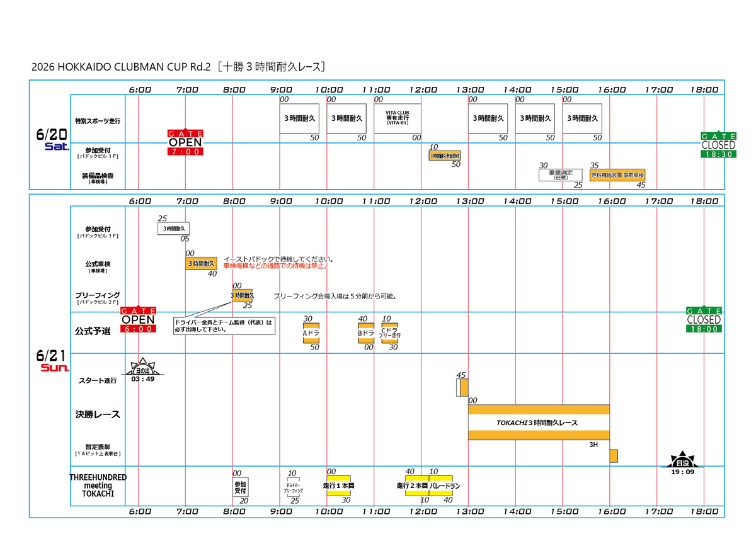Click the Cドラ フリー走行 block
This screenshot has height=534, width=756.
390,333
